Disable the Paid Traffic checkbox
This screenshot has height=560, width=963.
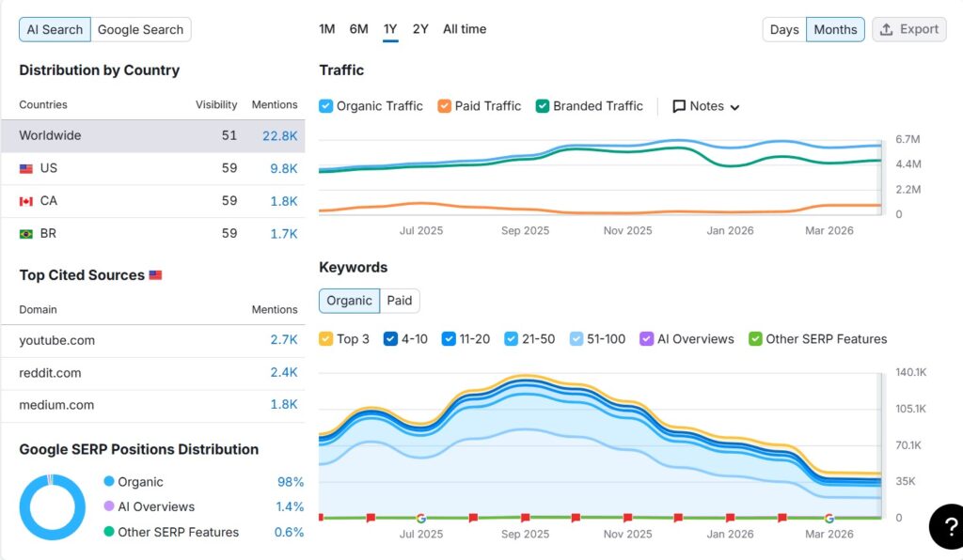point(444,106)
